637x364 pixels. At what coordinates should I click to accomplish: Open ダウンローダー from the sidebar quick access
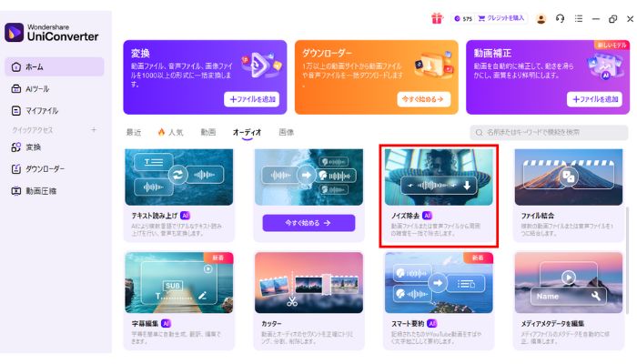point(44,168)
